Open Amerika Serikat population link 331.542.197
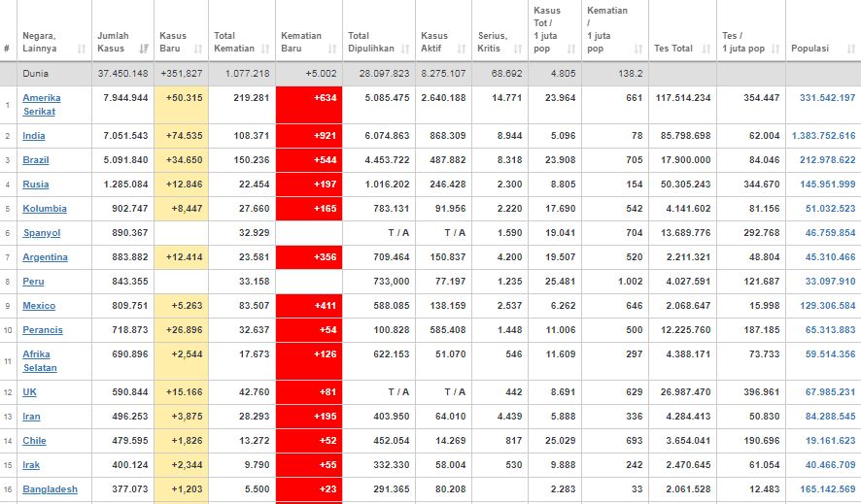The image size is (861, 504). [828, 98]
